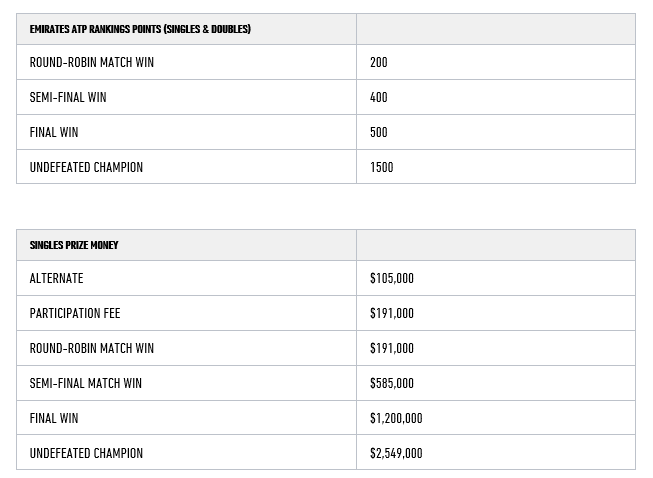Select the 400 points value cell
Viewport: 653px width, 478px height.
pyautogui.click(x=379, y=97)
